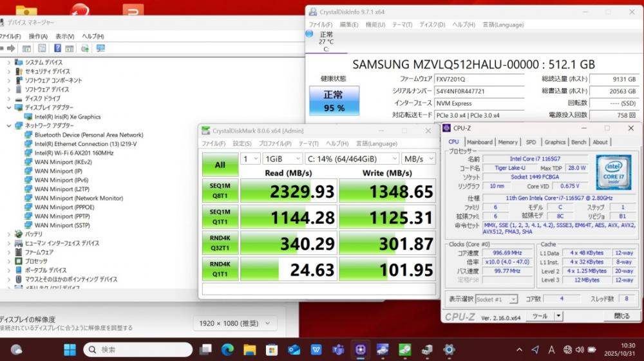Switch to CPU-Z Mainboard tab
This screenshot has width=644, height=361.
479,142
